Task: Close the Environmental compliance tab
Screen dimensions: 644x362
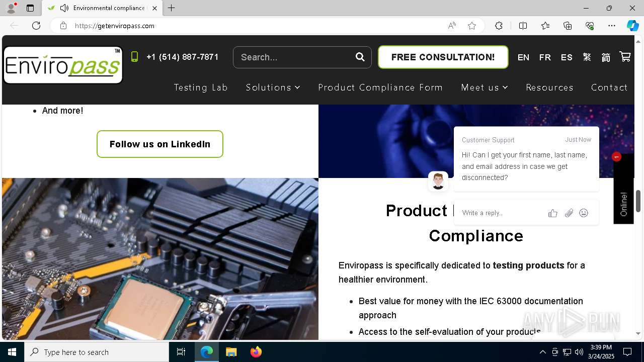Action: coord(154,8)
